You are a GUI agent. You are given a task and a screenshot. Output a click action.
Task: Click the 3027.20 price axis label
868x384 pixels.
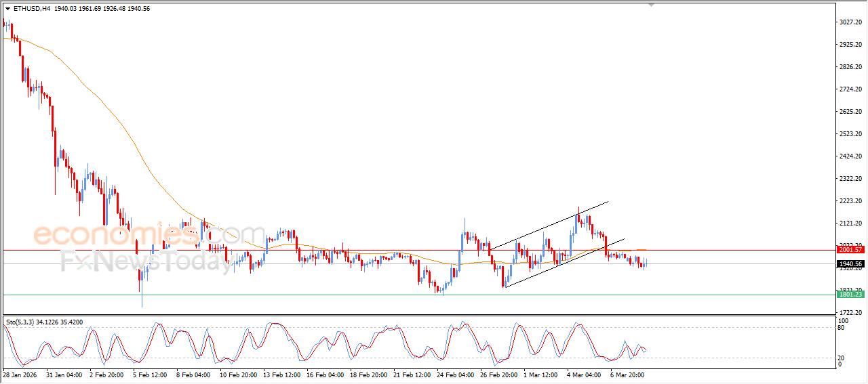[850, 22]
